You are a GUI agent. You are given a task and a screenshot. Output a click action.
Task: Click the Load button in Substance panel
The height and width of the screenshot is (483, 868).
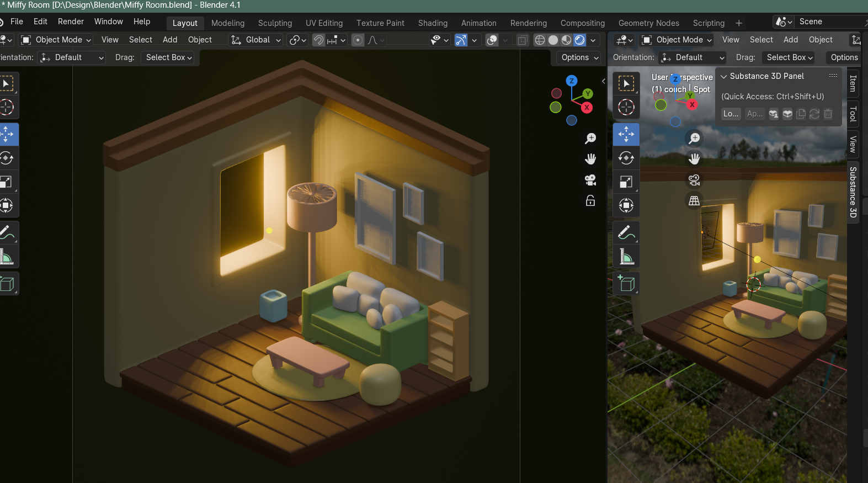pyautogui.click(x=731, y=114)
